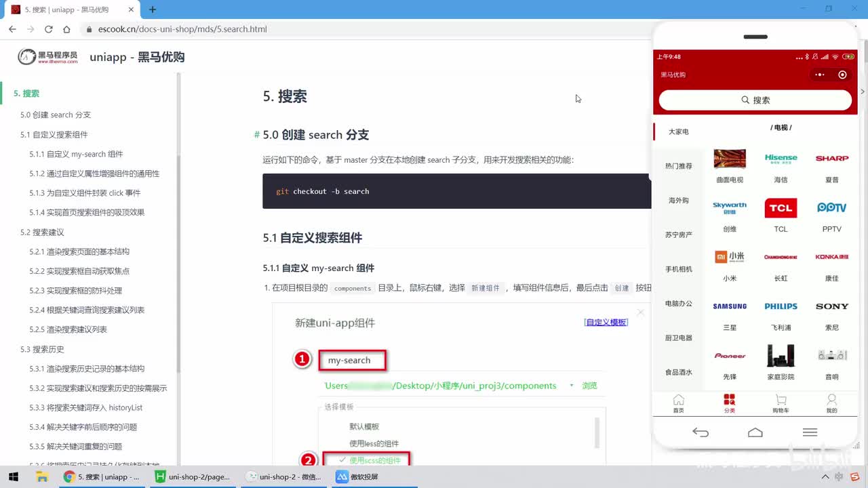The width and height of the screenshot is (868, 488).
Task: Tap the mini program close circle icon
Action: (842, 75)
